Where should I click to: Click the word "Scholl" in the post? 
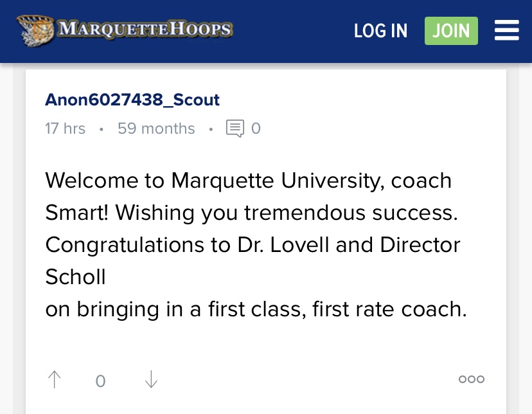(x=75, y=277)
